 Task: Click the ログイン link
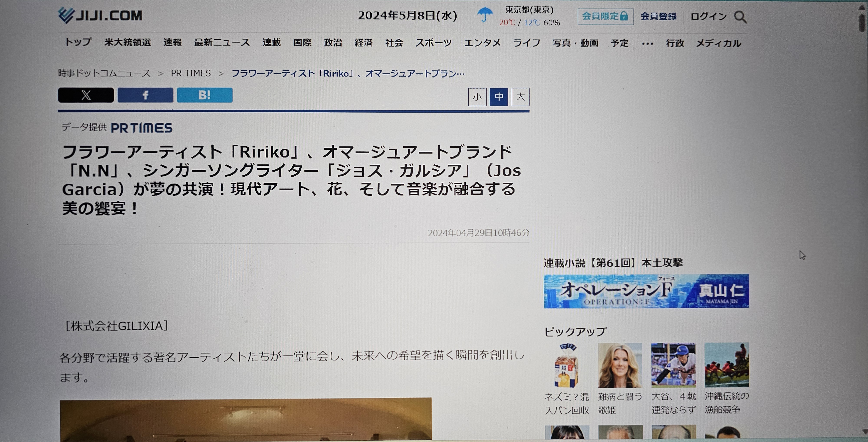[708, 17]
